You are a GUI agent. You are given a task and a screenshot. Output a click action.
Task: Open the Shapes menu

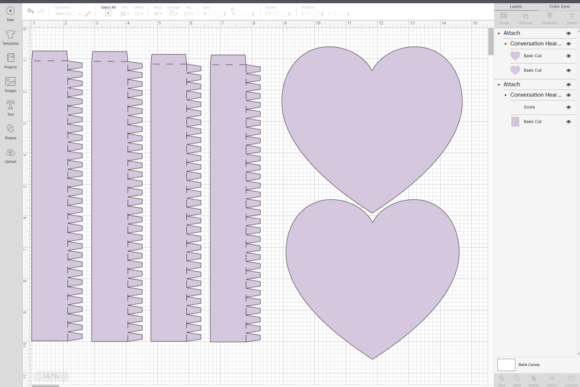[10, 129]
